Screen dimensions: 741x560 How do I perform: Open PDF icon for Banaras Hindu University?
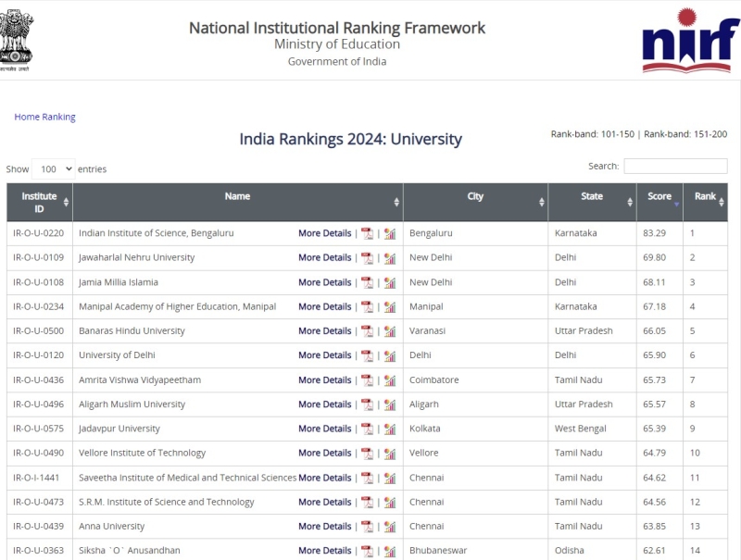[367, 331]
